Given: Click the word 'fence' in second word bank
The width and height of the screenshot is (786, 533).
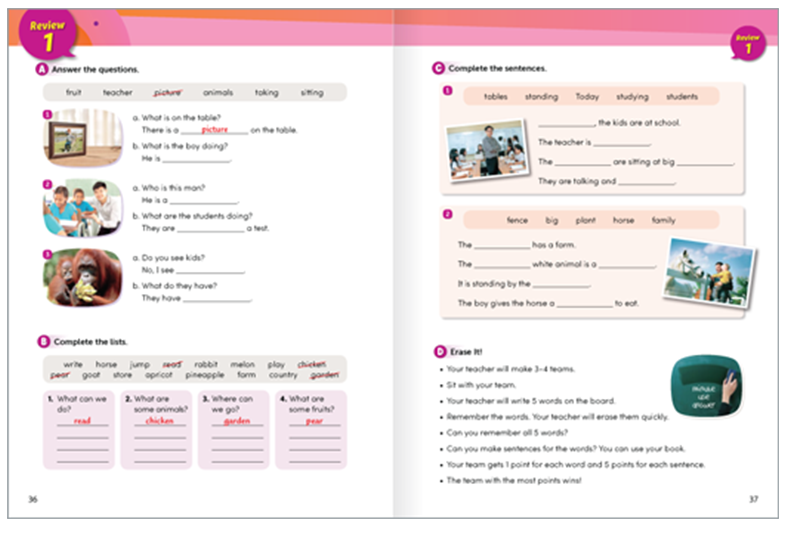Looking at the screenshot, I should 517,220.
